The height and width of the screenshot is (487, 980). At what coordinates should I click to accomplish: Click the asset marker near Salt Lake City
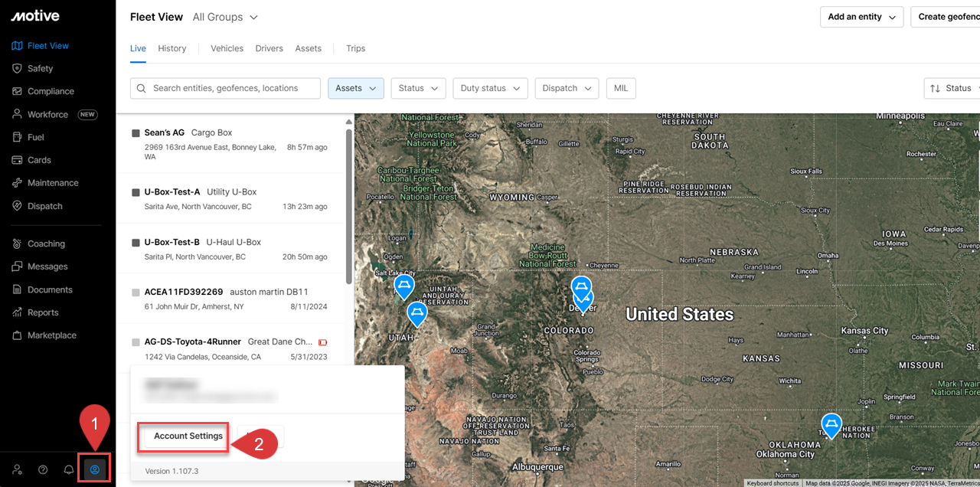click(404, 286)
